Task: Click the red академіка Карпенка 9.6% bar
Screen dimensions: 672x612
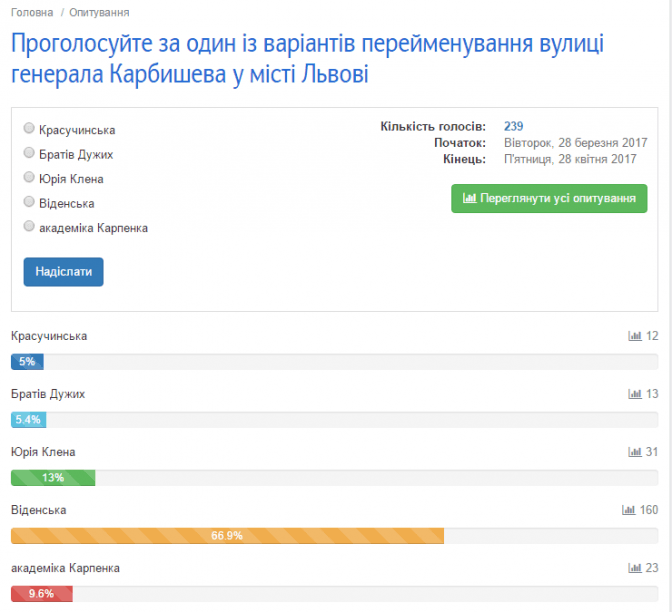Action: click(41, 594)
